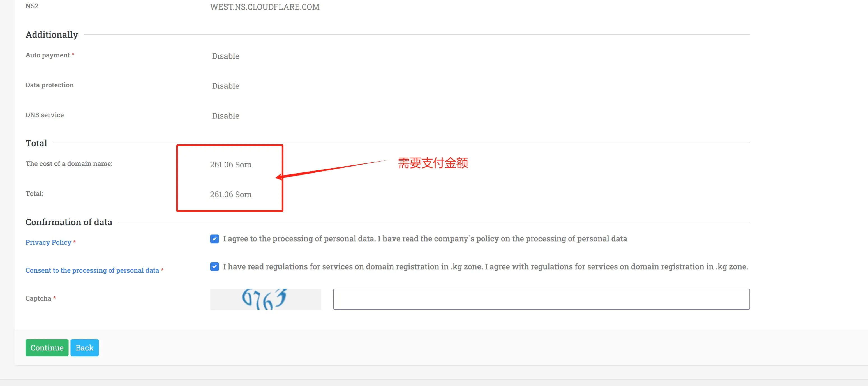Focus the Captcha text input field

click(541, 299)
